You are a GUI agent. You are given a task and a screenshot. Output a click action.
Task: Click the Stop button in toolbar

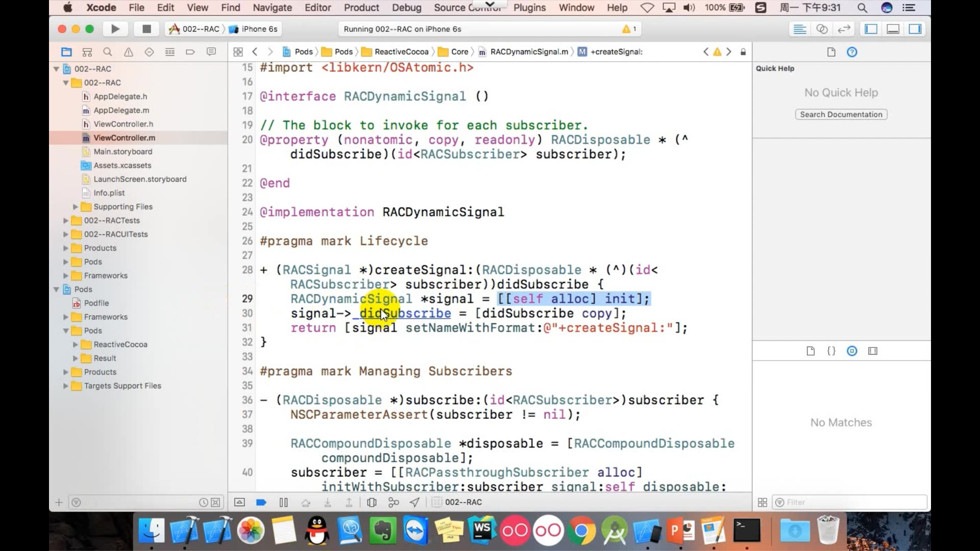click(x=146, y=29)
